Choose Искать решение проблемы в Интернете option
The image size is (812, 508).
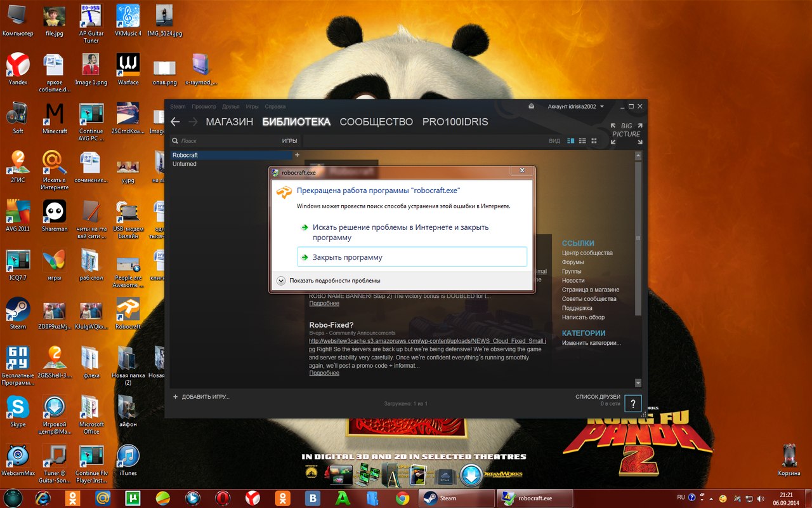412,232
